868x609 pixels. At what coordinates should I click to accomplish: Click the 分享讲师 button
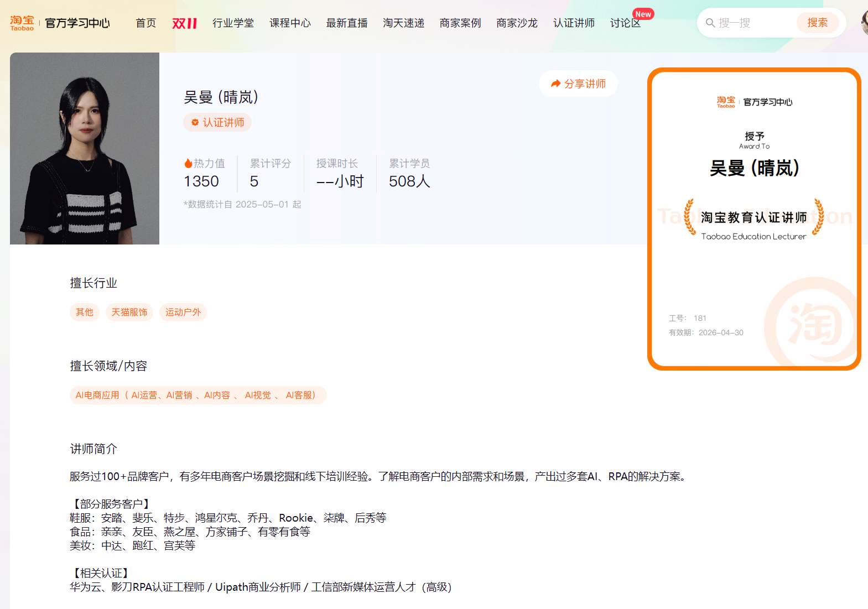[x=578, y=84]
